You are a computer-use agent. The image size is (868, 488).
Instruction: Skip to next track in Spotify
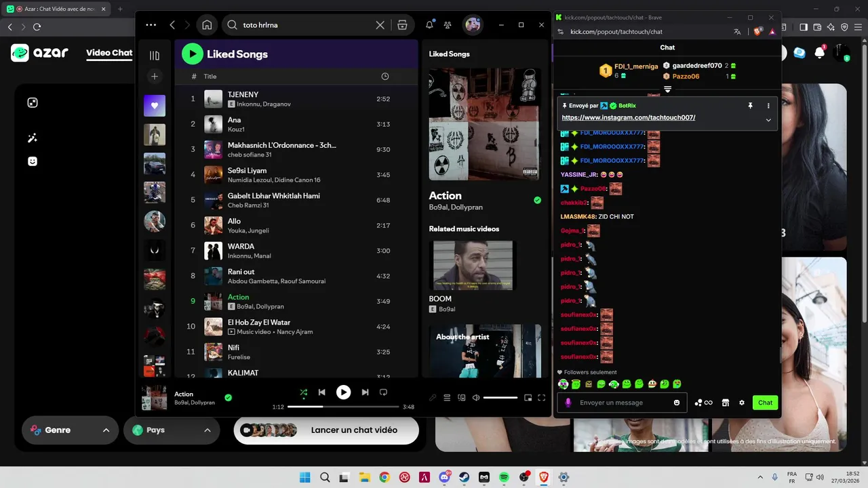365,392
